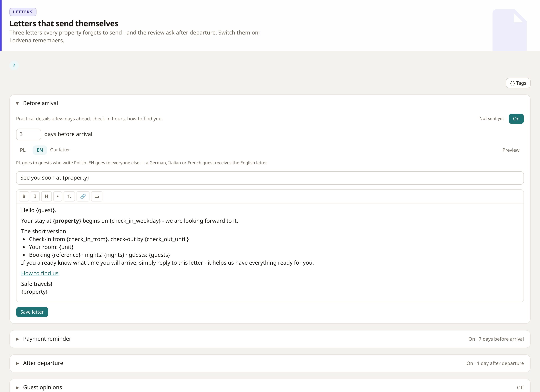Follow the How to find us link
Viewport: 540px width, 392px height.
pos(40,273)
